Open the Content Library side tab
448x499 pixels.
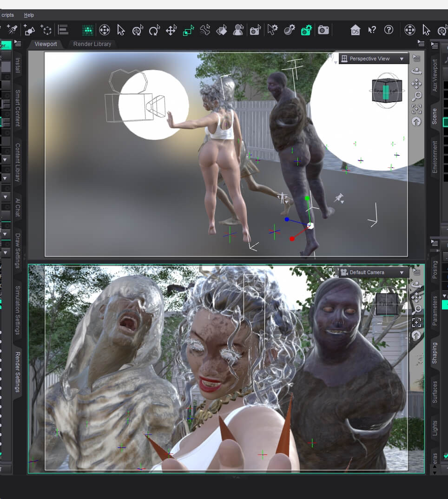18,162
